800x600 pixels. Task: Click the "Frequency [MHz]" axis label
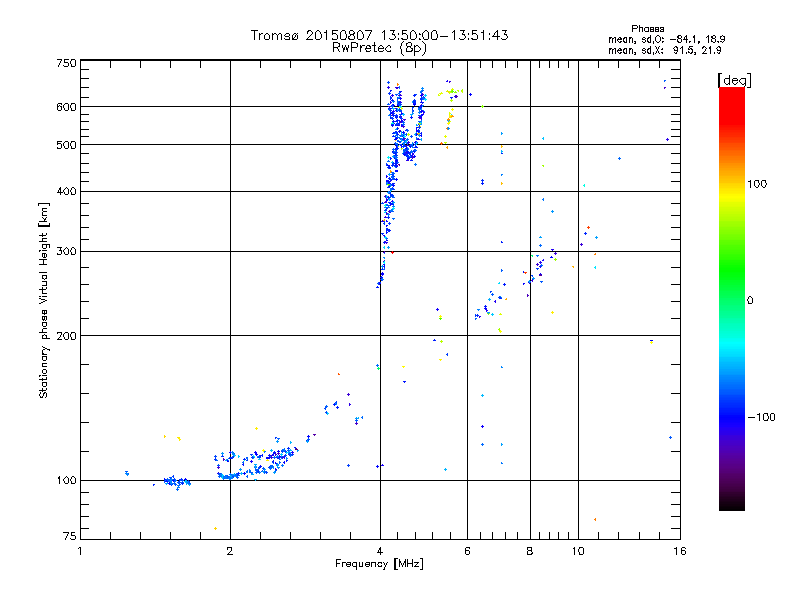[379, 564]
